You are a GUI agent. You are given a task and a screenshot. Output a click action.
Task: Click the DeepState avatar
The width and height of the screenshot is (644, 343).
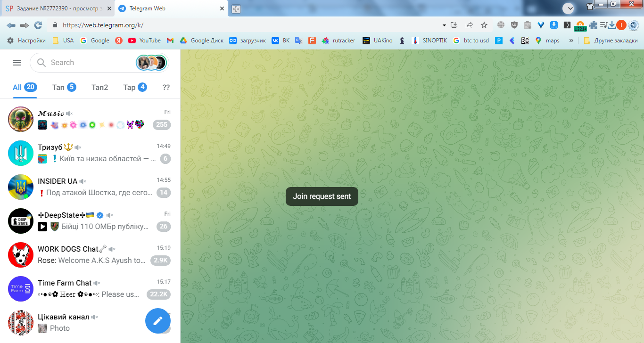tap(21, 221)
